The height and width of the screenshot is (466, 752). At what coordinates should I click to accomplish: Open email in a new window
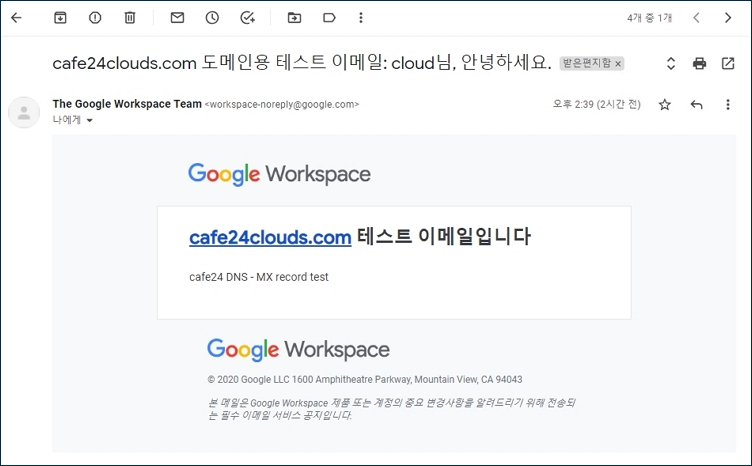[728, 63]
